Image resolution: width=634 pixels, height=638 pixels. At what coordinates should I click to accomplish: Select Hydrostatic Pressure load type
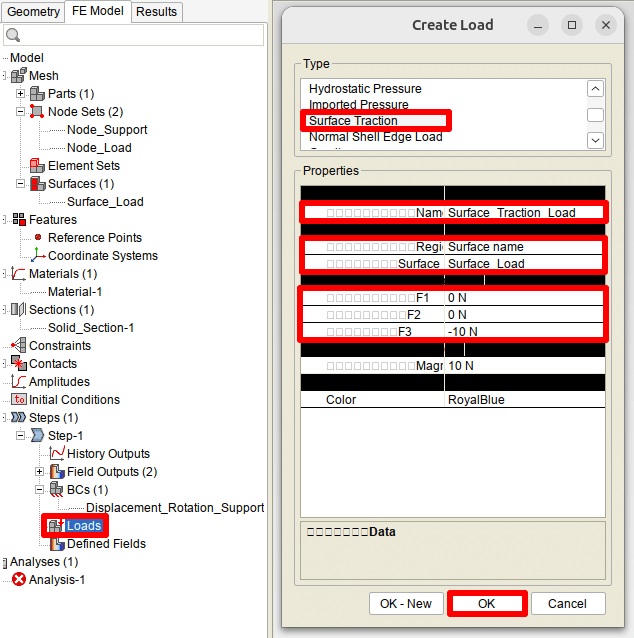coord(365,88)
